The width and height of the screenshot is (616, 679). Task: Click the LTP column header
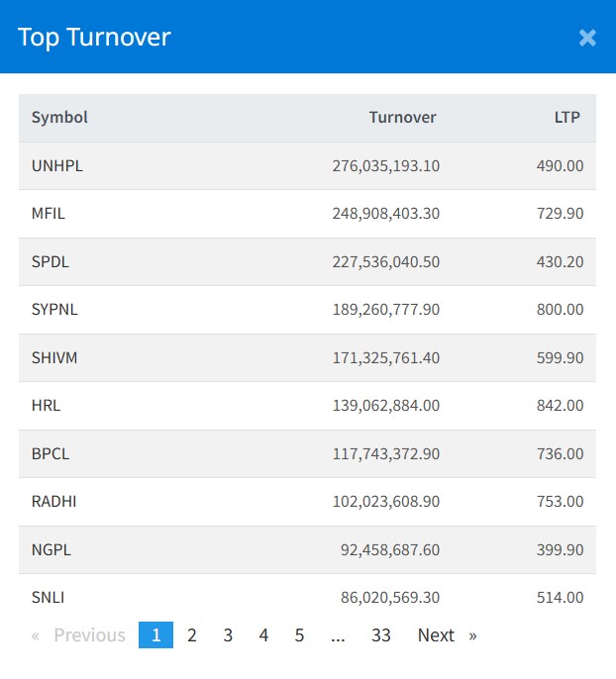click(567, 118)
